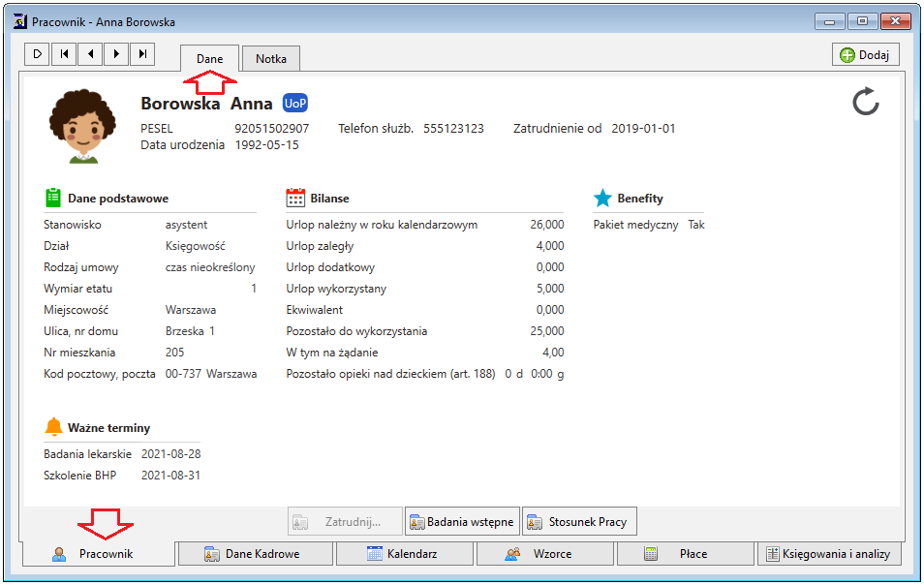Click the Pozostało opieki nad dzieckiem label
Screen dimensions: 924x585
point(390,374)
